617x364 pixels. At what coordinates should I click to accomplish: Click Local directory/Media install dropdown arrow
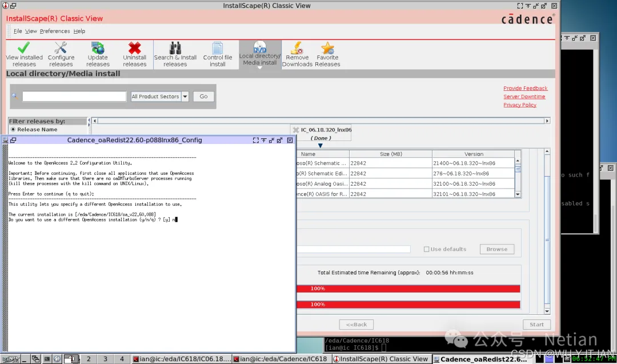point(260,67)
